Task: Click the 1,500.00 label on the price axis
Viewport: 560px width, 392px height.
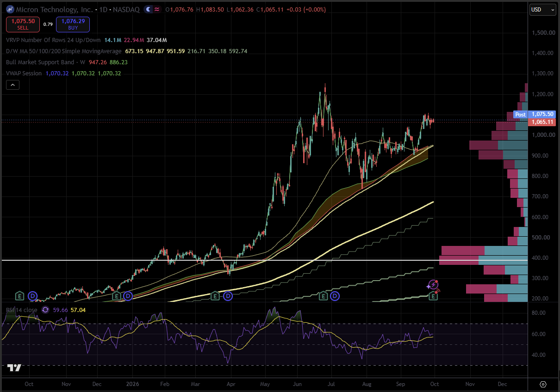Action: (x=543, y=32)
